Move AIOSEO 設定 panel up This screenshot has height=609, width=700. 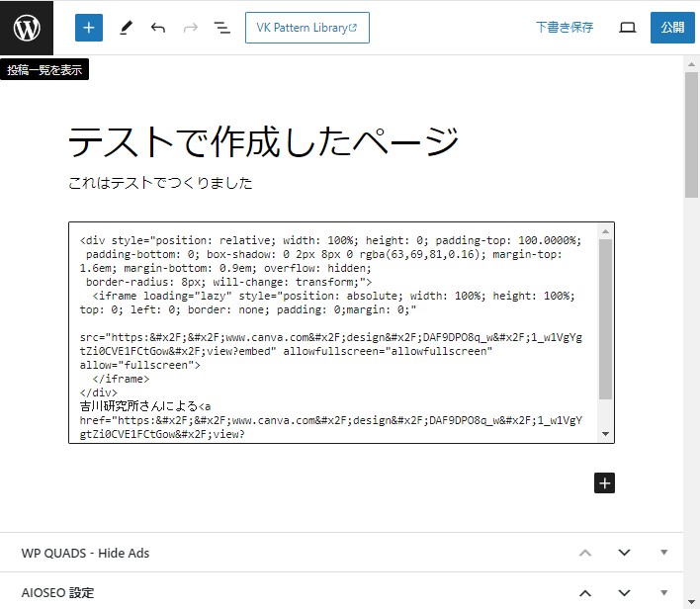click(585, 593)
